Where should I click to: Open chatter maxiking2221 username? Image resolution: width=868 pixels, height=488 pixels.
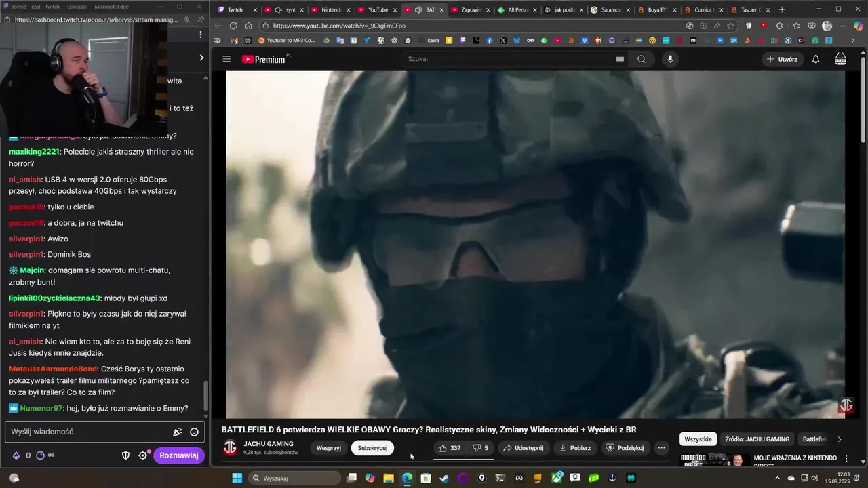35,152
